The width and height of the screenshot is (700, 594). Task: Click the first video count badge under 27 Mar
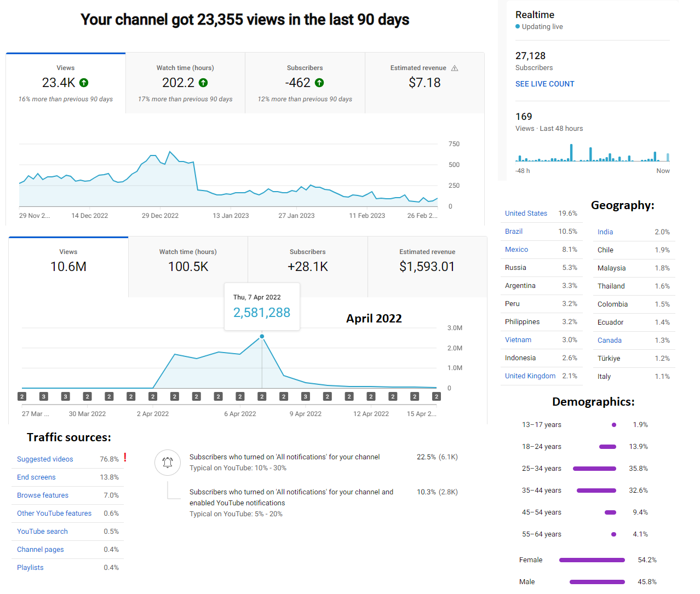(22, 396)
